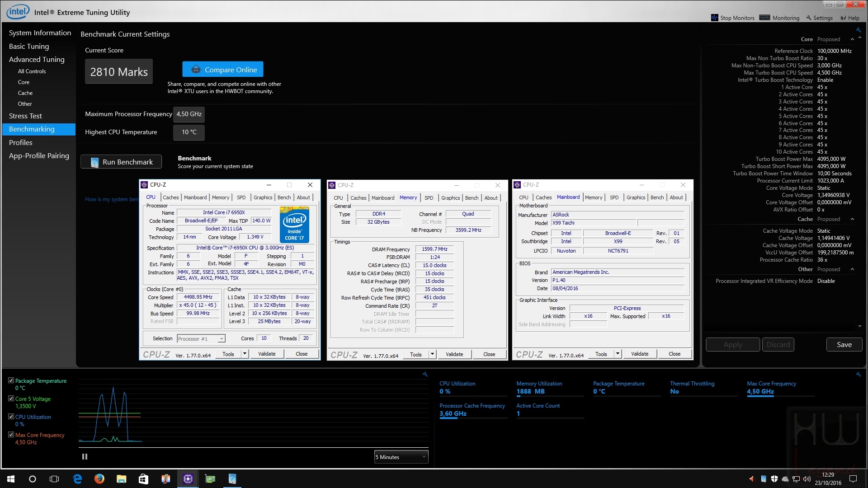
Task: Click Close button in the Memory CPU-Z window
Action: pyautogui.click(x=489, y=354)
